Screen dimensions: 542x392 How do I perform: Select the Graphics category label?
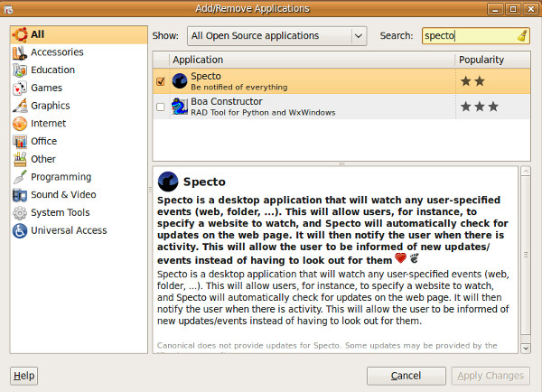click(x=51, y=106)
